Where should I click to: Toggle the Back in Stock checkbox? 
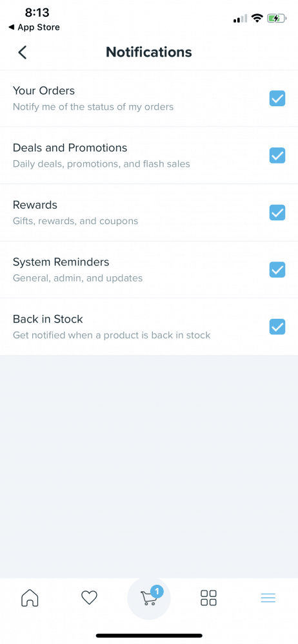[x=277, y=327]
